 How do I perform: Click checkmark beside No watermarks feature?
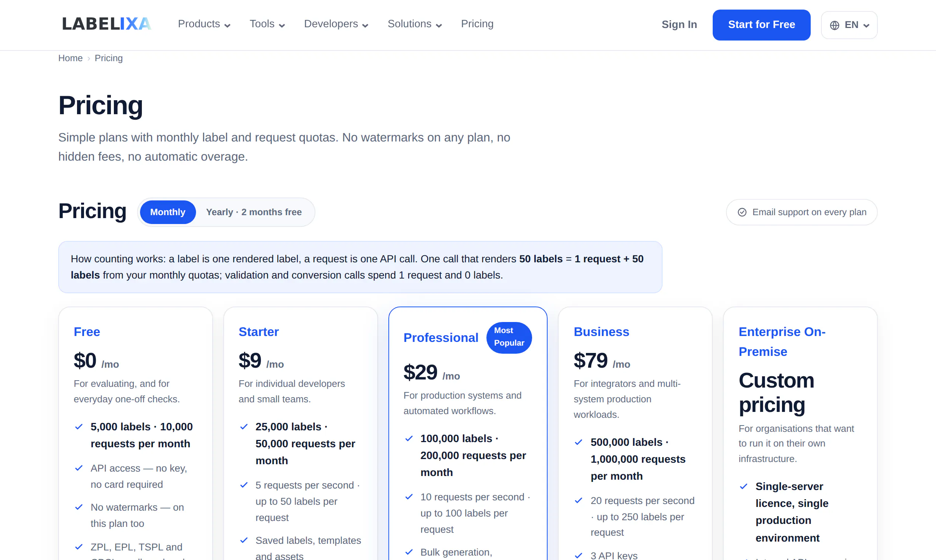click(79, 507)
